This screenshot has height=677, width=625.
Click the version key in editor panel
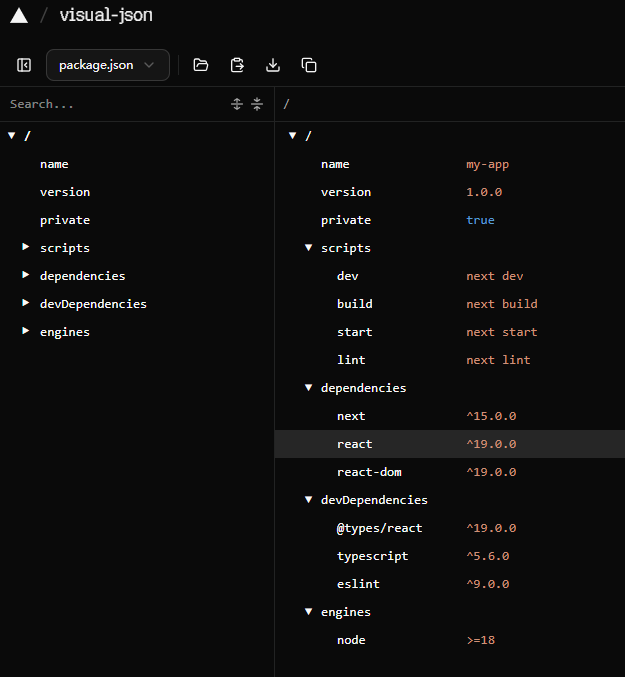[x=346, y=192]
